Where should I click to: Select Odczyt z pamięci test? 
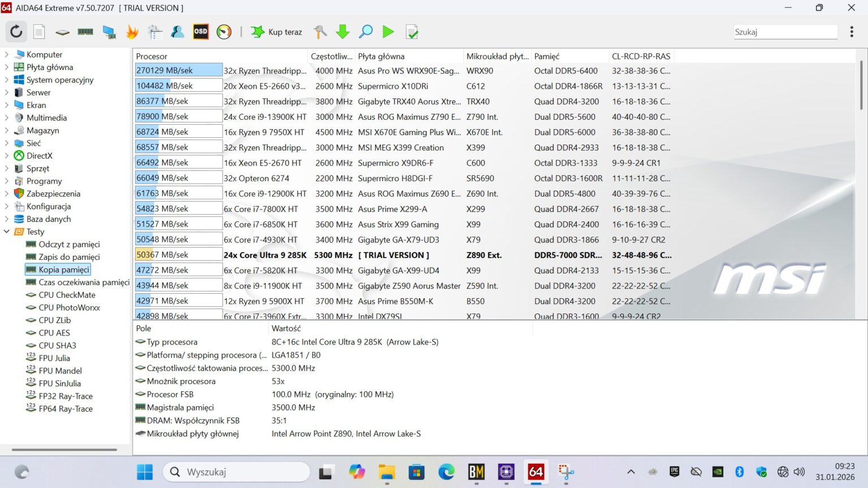[69, 244]
